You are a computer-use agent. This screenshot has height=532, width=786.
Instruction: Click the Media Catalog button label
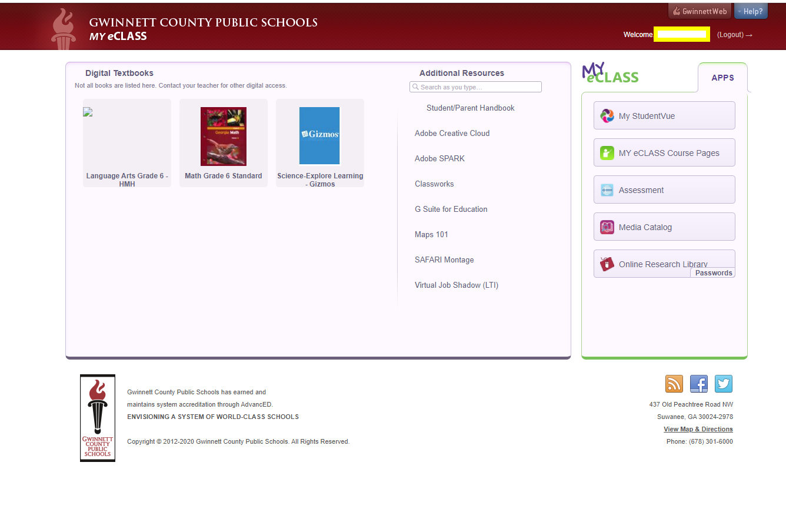click(x=645, y=227)
